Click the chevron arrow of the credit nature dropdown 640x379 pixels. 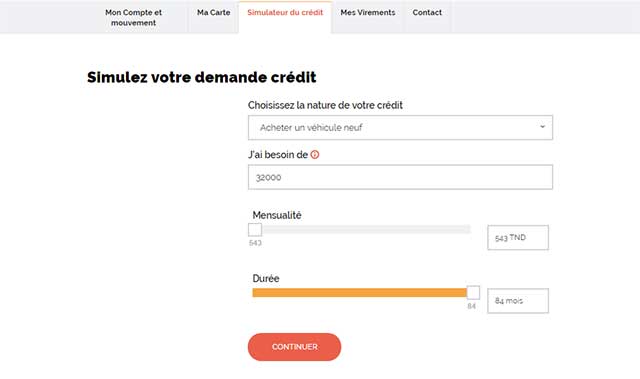click(x=542, y=127)
